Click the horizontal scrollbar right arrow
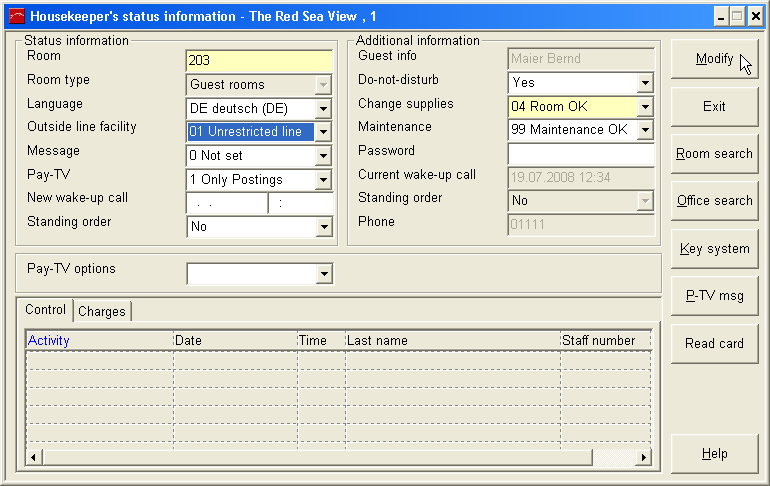Image resolution: width=770 pixels, height=486 pixels. click(x=644, y=457)
